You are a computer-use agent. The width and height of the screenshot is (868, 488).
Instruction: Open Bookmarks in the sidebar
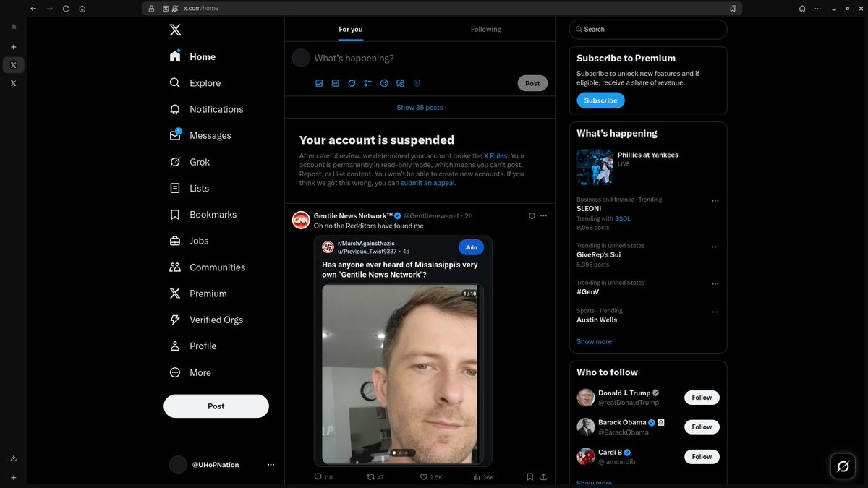203,215
